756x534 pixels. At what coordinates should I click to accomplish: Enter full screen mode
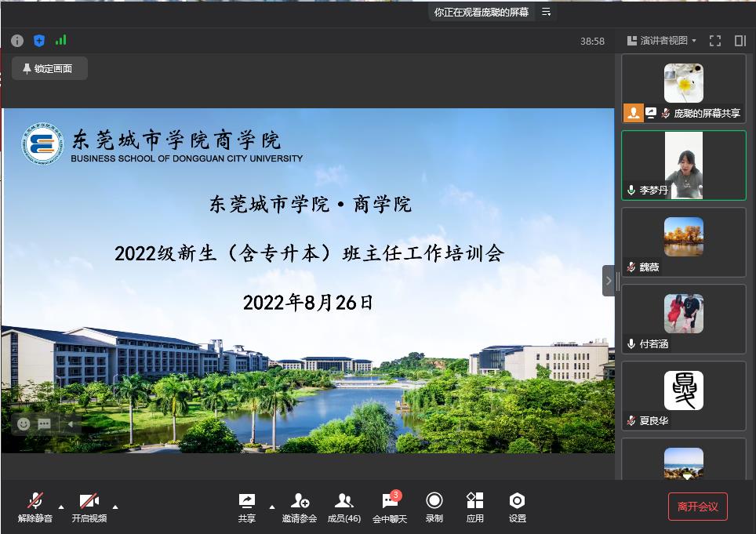click(x=715, y=41)
